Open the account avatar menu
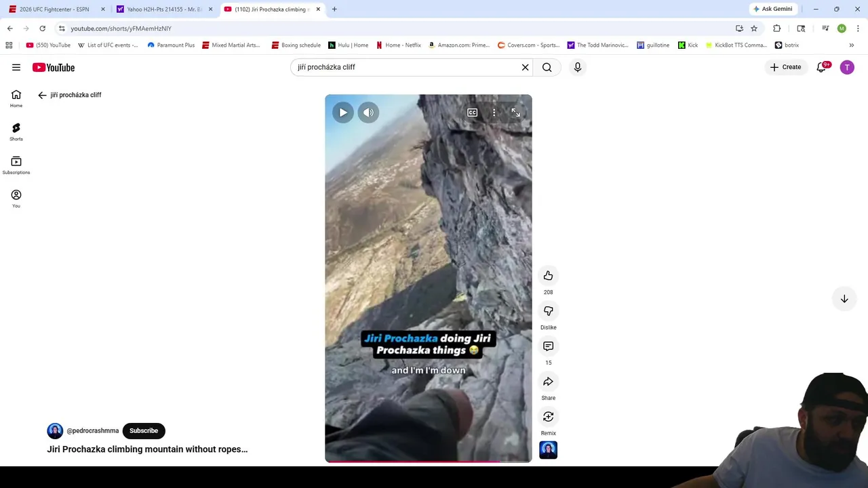Screen dimensions: 868x488 pyautogui.click(x=847, y=67)
